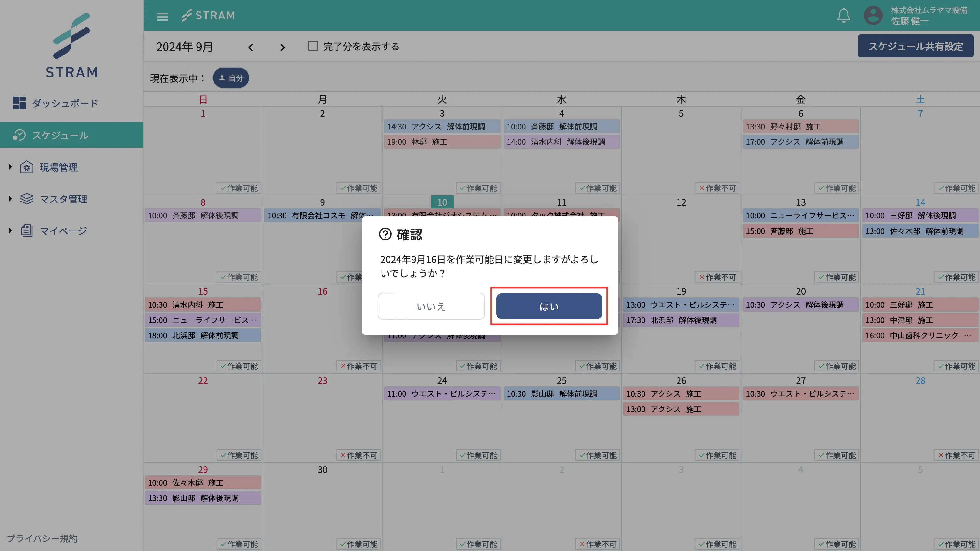The width and height of the screenshot is (980, 551).
Task: Click the 現場管理 house gear icon
Action: tap(26, 167)
